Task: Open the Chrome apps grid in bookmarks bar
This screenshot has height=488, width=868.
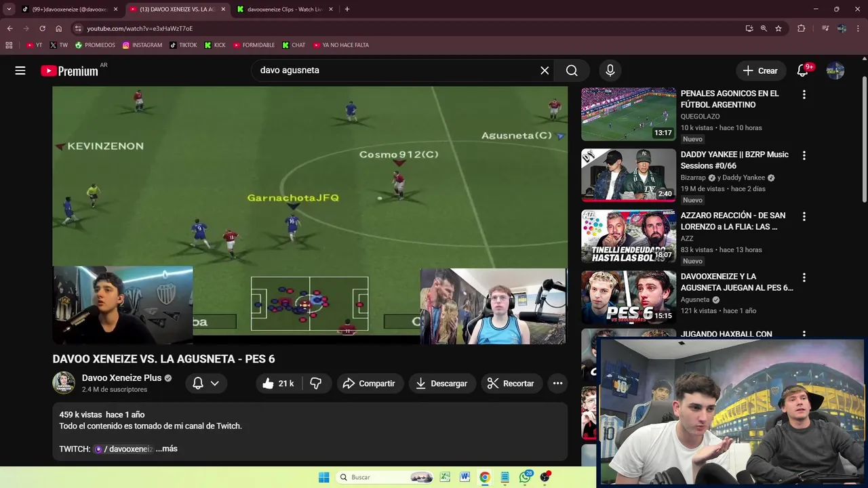Action: (9, 45)
